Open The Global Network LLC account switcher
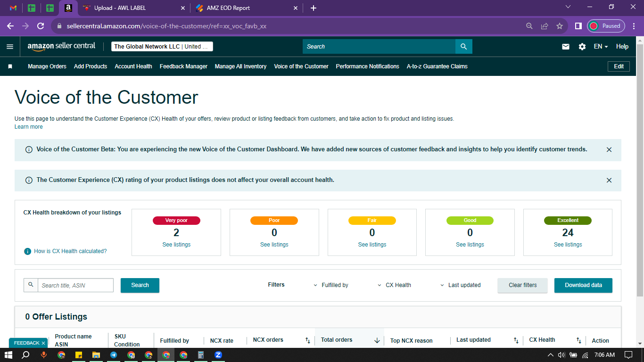This screenshot has width=644, height=362. point(162,47)
